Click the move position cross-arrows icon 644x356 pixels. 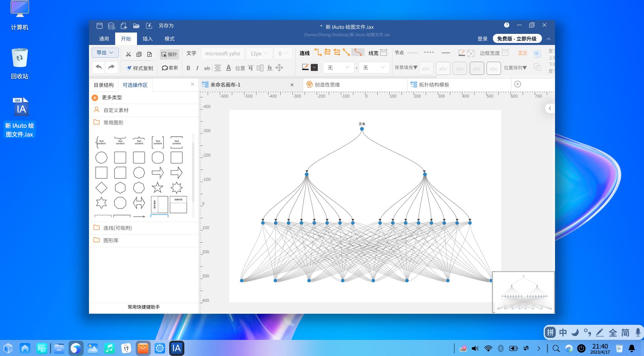pyautogui.click(x=279, y=68)
